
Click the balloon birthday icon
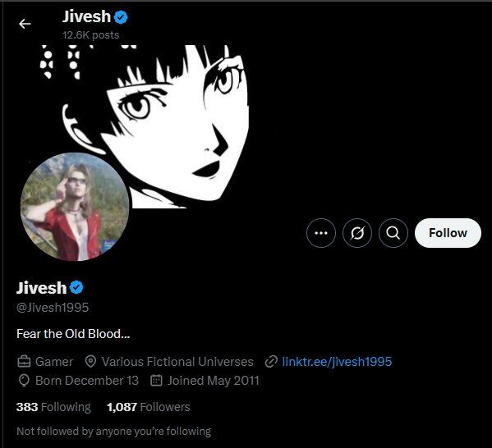(24, 381)
